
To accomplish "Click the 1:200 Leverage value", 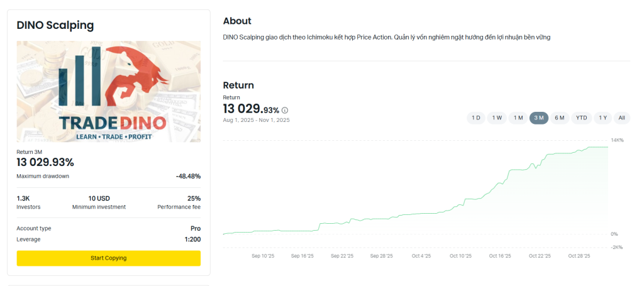I will (x=192, y=239).
